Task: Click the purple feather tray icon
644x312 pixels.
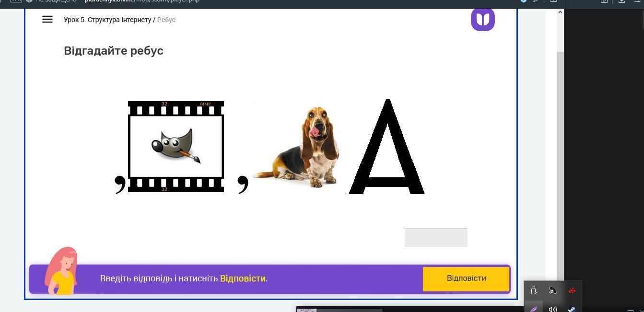Action: [534, 309]
